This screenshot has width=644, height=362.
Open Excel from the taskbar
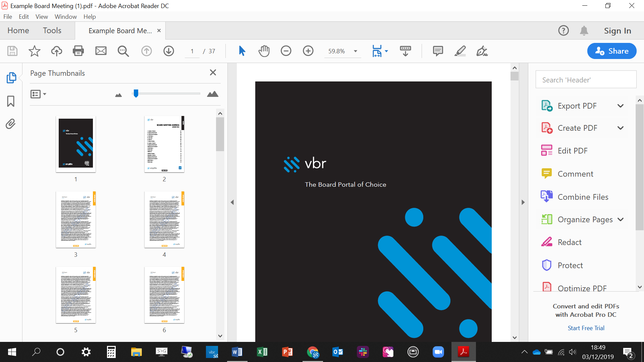[262, 352]
